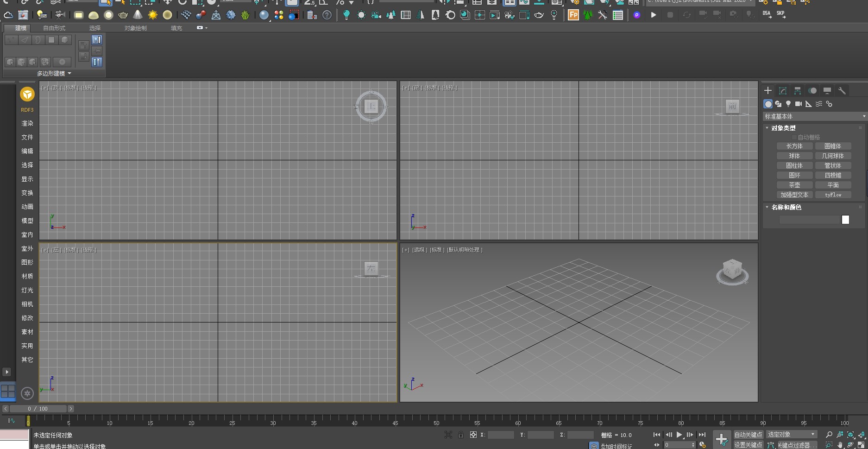Expand the sidebar with the arrow button
Screen dimensions: 868x449
pyautogui.click(x=6, y=372)
